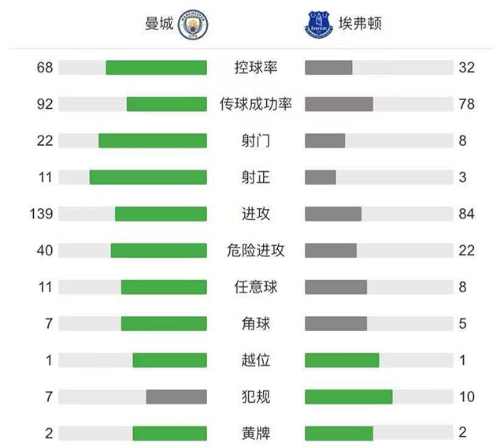Image resolution: width=504 pixels, height=447 pixels.
Task: Click Manchester City's 射正 green bar
Action: click(x=148, y=177)
